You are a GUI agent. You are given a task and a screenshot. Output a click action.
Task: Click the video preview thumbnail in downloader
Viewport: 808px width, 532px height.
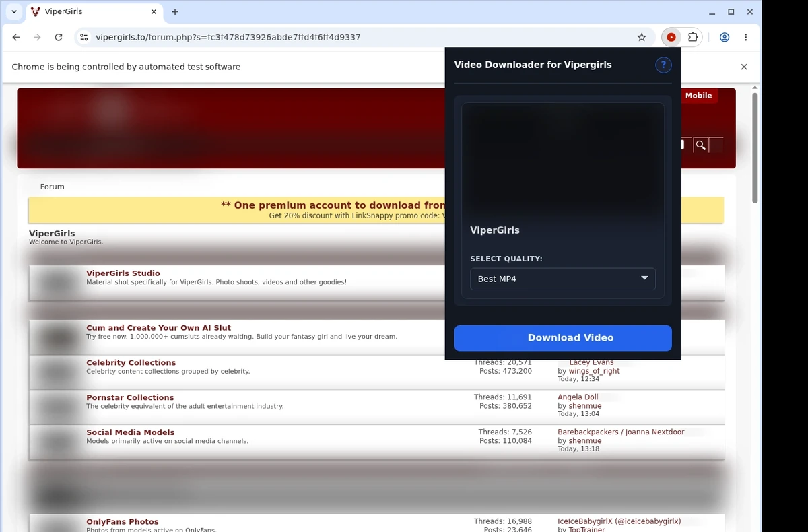(563, 160)
